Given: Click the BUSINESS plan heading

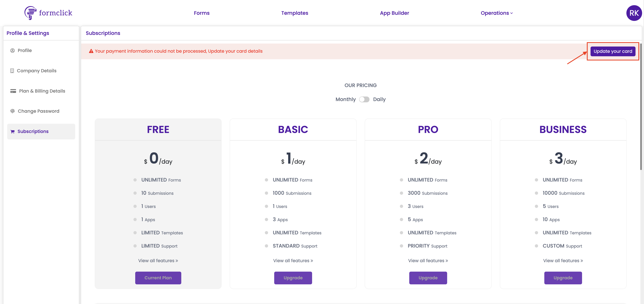Looking at the screenshot, I should coord(563,130).
